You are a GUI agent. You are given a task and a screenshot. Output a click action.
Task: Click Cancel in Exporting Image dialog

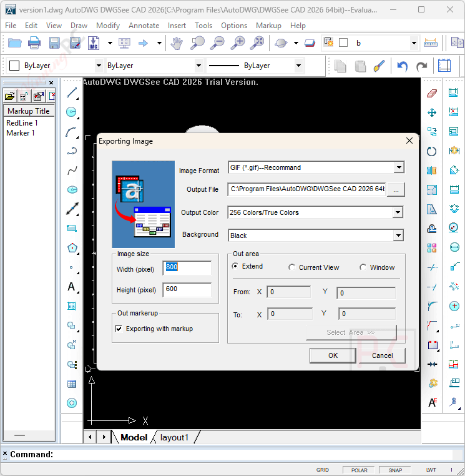click(x=382, y=355)
